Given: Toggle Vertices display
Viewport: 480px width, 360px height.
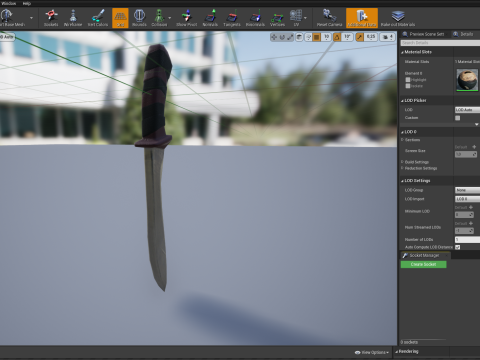Looking at the screenshot, I should (x=277, y=18).
